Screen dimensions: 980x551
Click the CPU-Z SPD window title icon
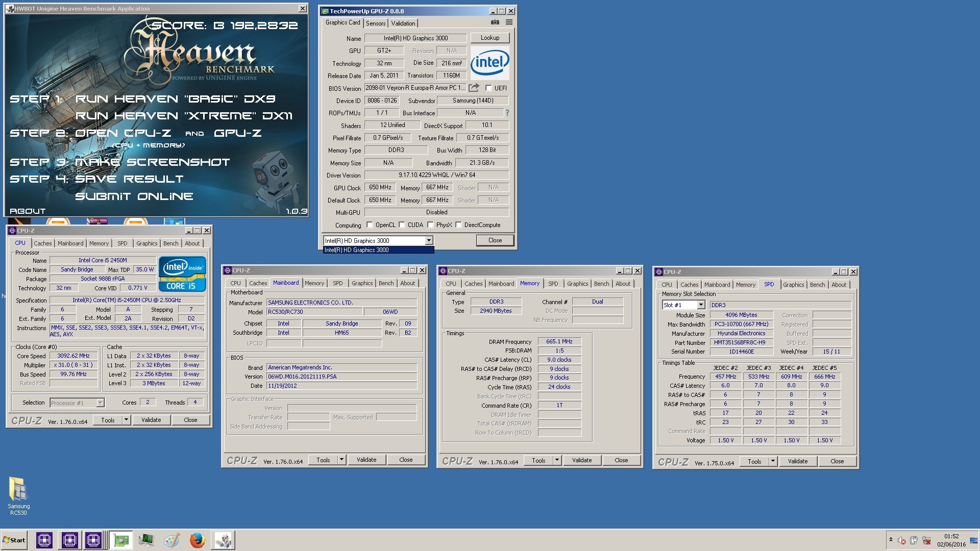(x=659, y=272)
